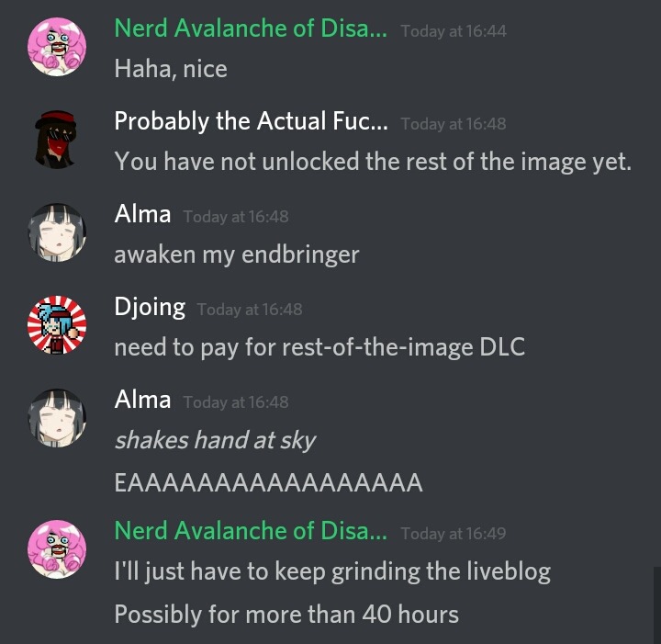The image size is (661, 644).
Task: Select the "need to pay for rest-of-the-image DLC" message
Action: coord(319,348)
